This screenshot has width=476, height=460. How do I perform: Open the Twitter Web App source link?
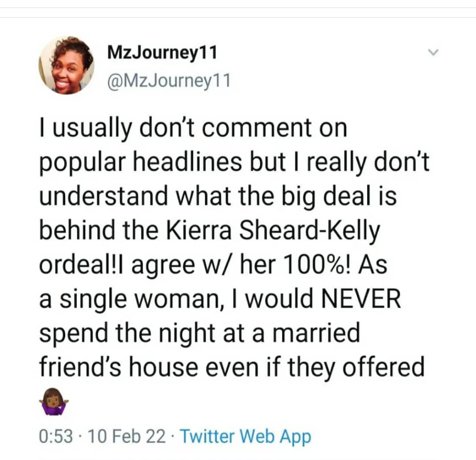point(245,437)
